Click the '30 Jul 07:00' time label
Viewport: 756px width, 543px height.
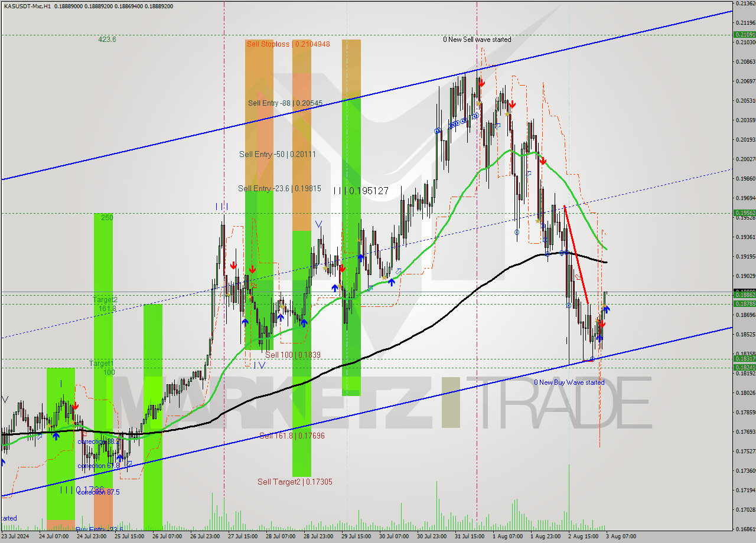[394, 537]
